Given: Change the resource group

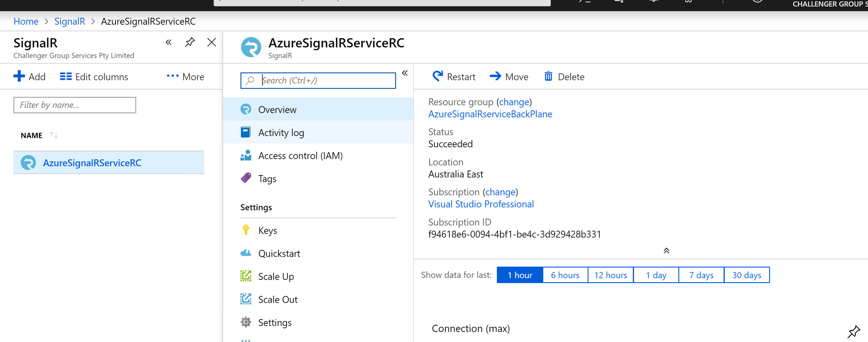Looking at the screenshot, I should (x=514, y=102).
